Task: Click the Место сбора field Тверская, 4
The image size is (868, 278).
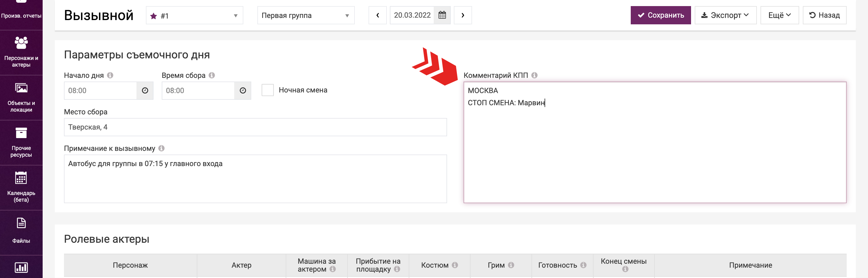Action: point(256,127)
